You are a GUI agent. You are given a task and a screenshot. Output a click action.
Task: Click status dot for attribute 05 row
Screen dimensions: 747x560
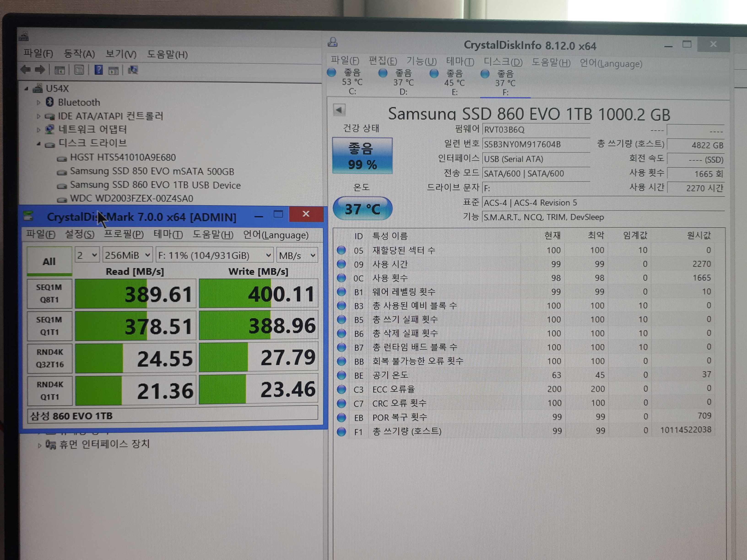(341, 250)
